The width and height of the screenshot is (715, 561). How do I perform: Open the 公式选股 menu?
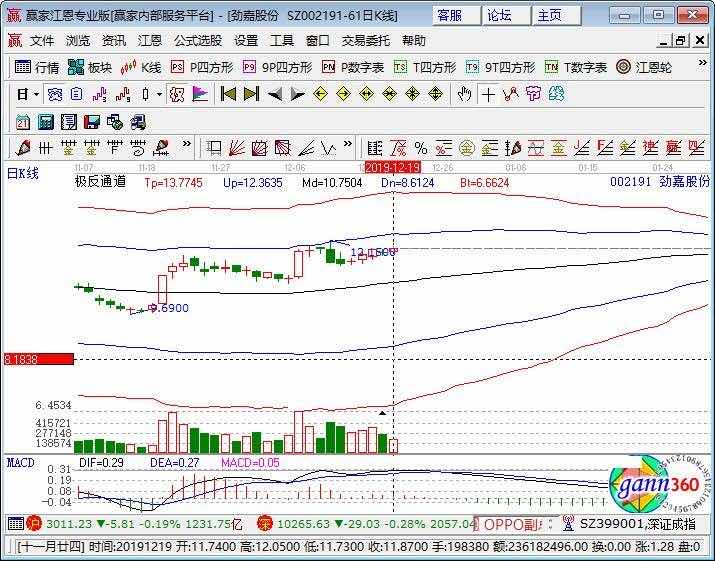pyautogui.click(x=198, y=41)
